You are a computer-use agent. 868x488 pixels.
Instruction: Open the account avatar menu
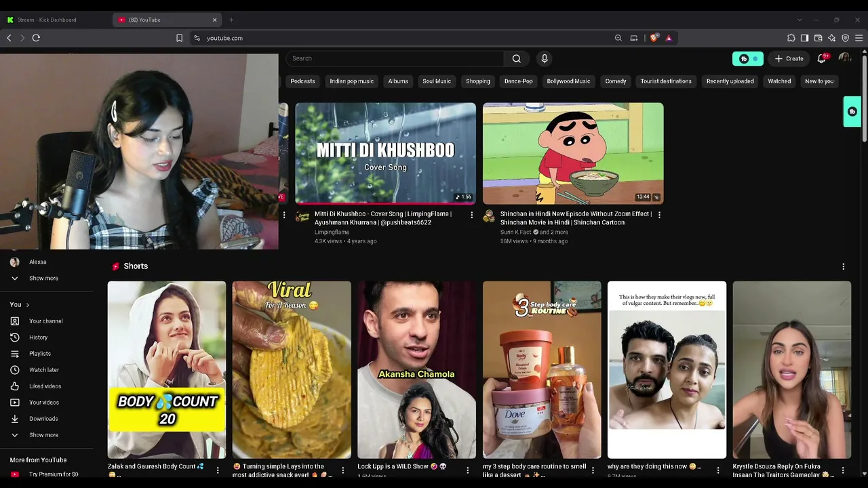844,58
